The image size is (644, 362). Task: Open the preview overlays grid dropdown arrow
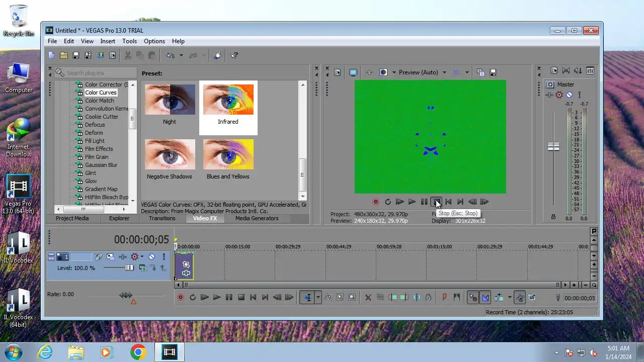(x=467, y=72)
